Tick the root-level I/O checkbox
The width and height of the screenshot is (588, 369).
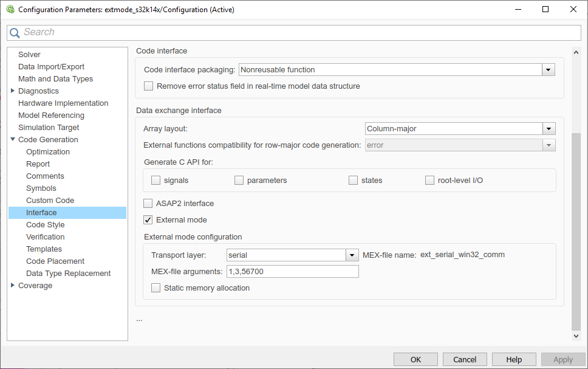coord(430,180)
